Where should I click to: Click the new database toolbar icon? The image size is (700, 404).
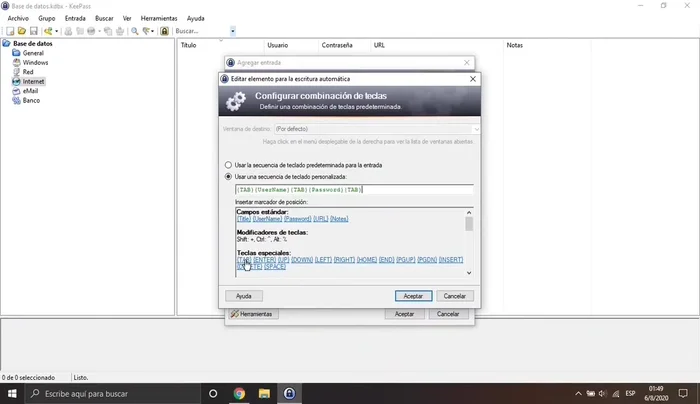[x=8, y=31]
